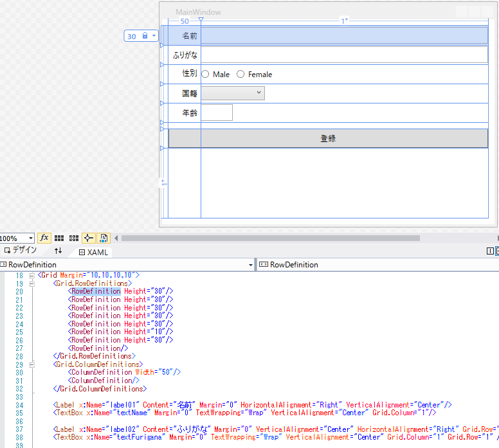Select the Female radio button
This screenshot has width=499, height=448.
point(240,74)
